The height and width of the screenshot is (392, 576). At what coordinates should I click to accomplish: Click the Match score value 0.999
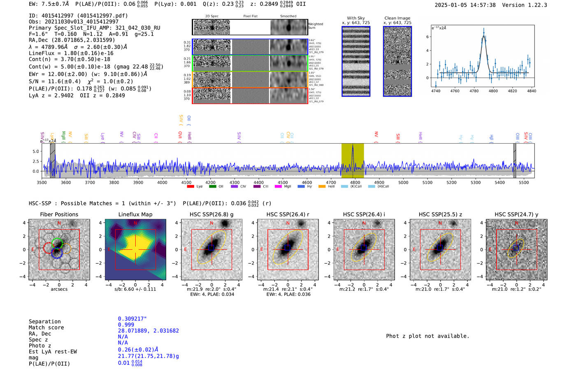(x=126, y=325)
